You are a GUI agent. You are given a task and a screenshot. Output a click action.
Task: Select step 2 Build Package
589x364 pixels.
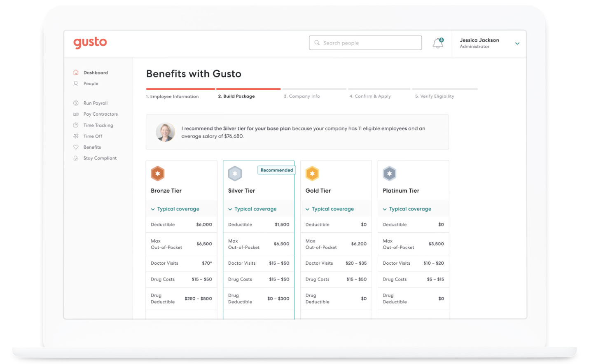coord(236,96)
